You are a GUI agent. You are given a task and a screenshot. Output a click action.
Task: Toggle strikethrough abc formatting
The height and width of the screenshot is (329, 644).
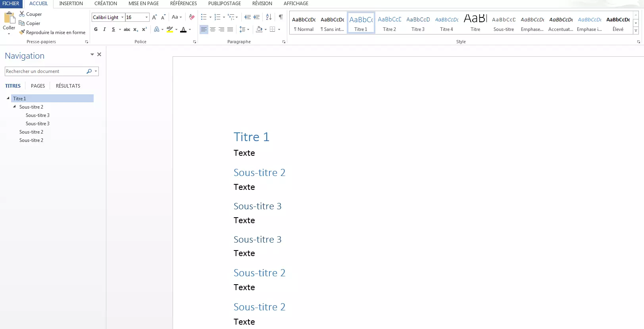[127, 29]
